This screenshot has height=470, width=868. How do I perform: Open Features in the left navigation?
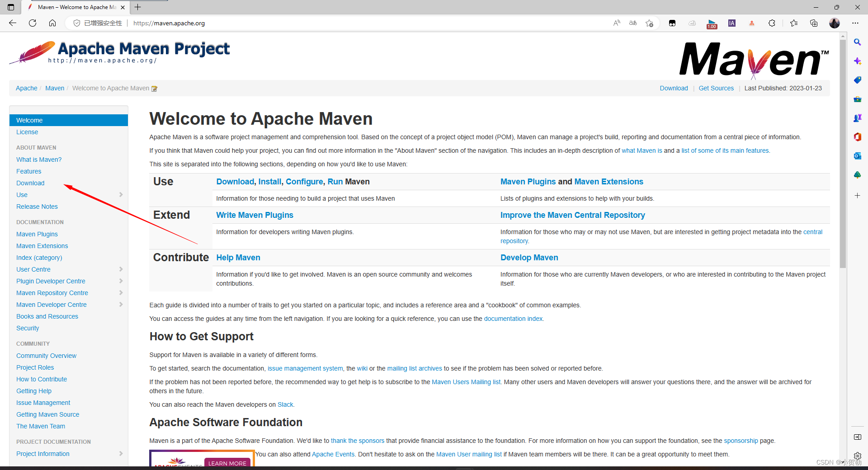[x=29, y=171]
